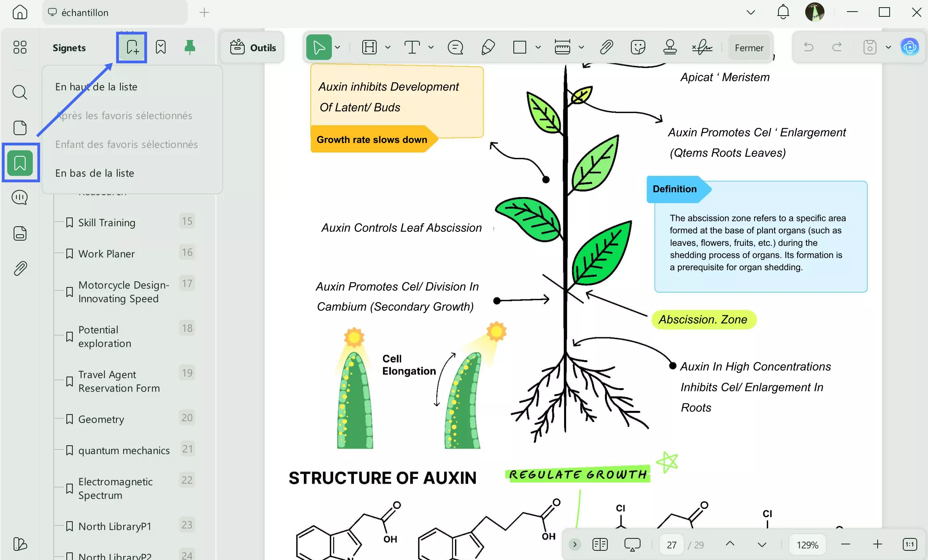Toggle the green pin bookmark panel icon
Image resolution: width=928 pixels, height=560 pixels.
(190, 48)
